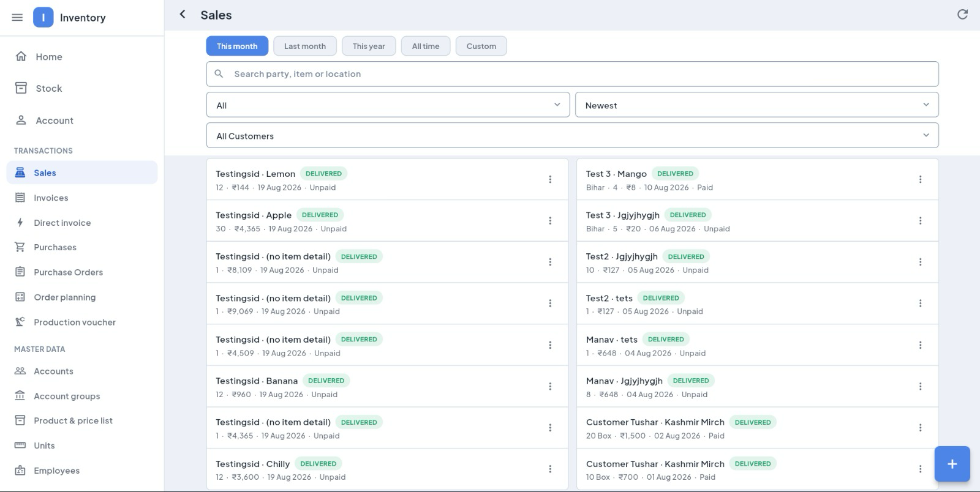Click the Product & price list icon
This screenshot has height=492, width=980.
[x=20, y=420]
